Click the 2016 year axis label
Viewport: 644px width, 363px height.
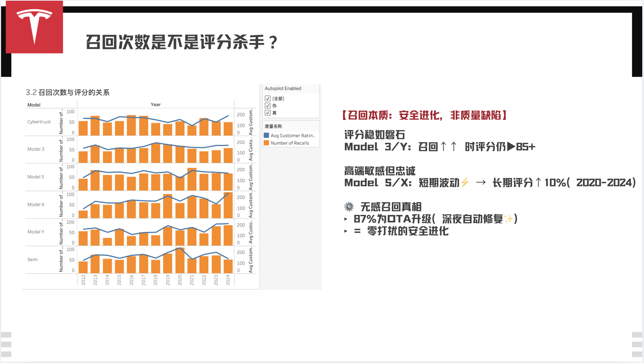tap(131, 280)
